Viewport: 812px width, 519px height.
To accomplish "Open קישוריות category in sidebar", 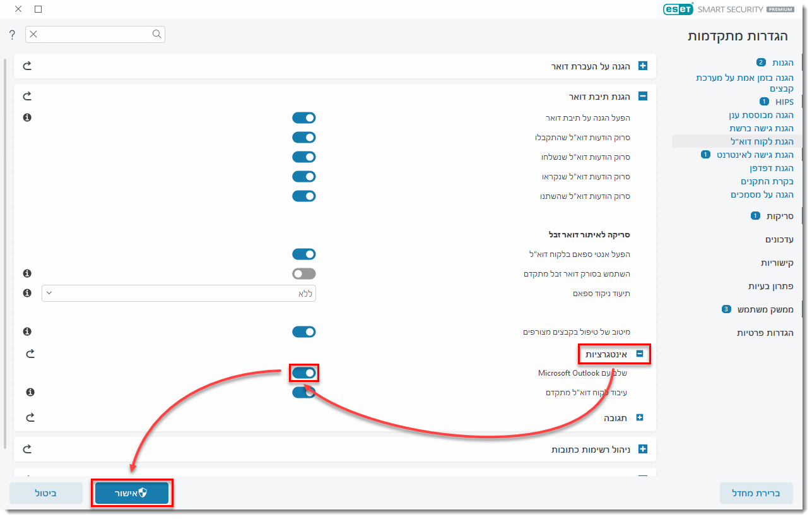I will [x=777, y=263].
